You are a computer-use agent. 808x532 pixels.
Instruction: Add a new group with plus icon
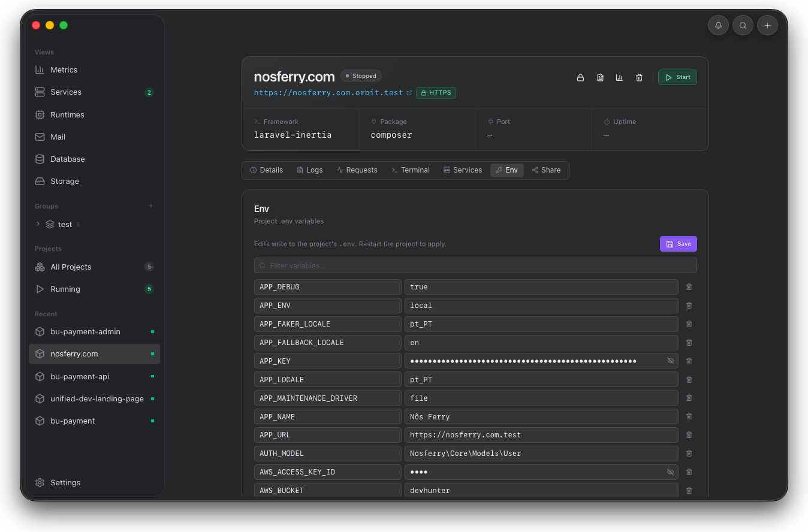151,206
